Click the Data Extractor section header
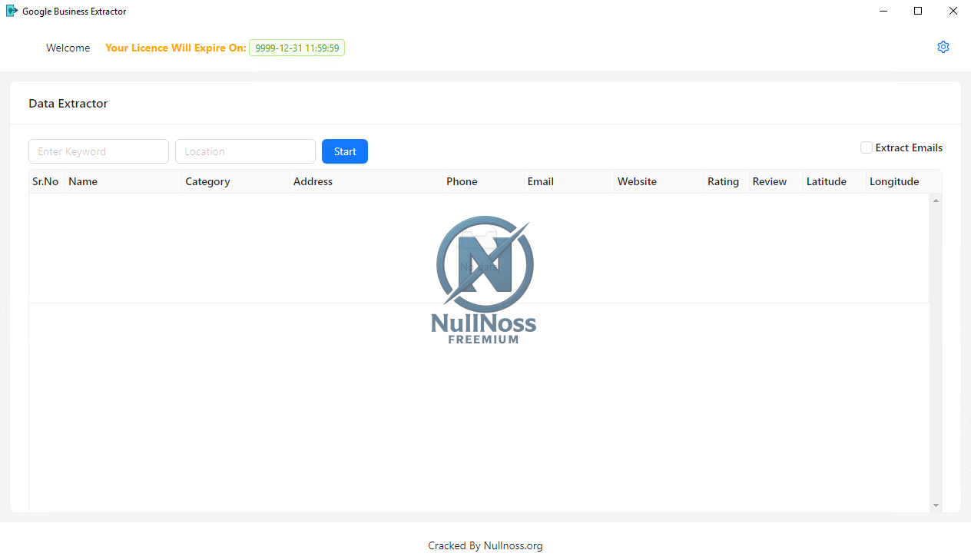Viewport: 971px width, 560px height. coord(68,103)
